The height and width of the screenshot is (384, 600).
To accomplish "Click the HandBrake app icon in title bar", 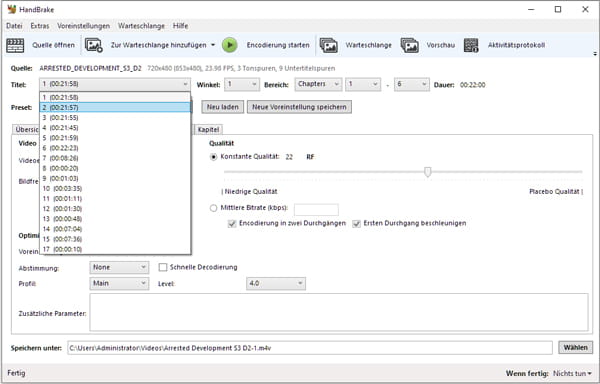I will [11, 9].
